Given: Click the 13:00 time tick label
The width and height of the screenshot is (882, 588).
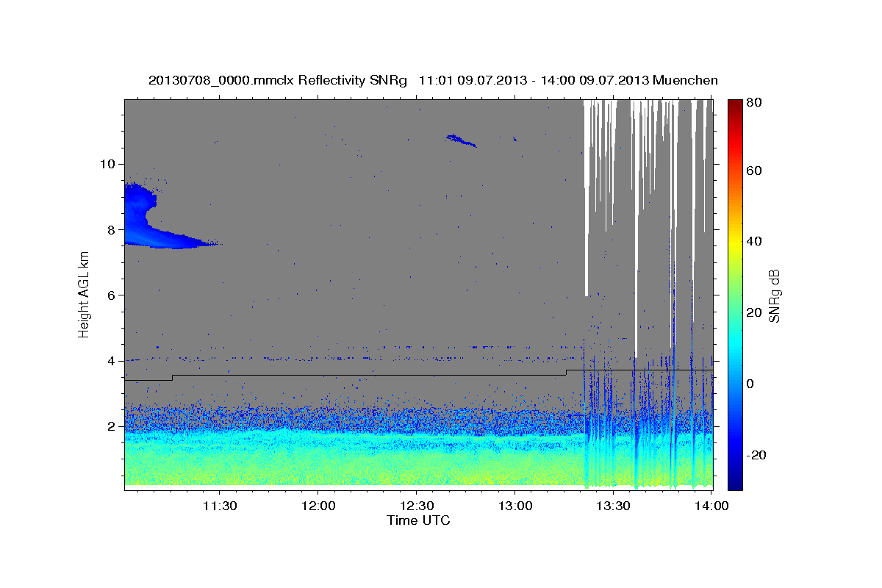Looking at the screenshot, I should pos(514,506).
